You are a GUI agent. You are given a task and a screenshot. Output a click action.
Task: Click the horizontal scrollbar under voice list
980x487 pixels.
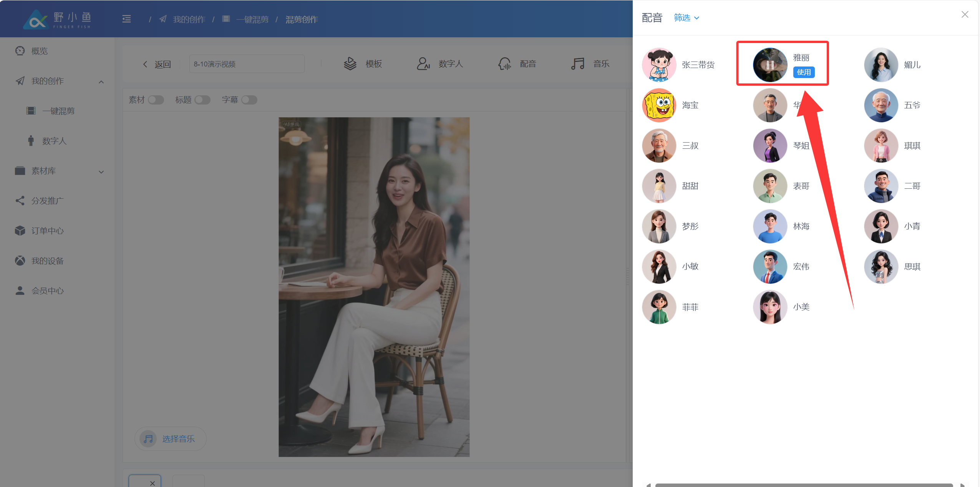804,485
